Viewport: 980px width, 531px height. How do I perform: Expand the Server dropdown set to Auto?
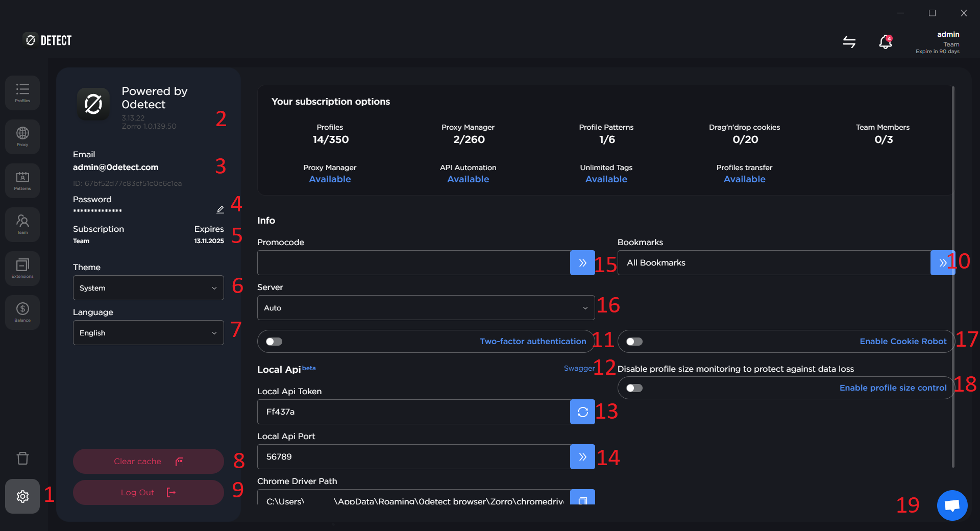pyautogui.click(x=426, y=308)
